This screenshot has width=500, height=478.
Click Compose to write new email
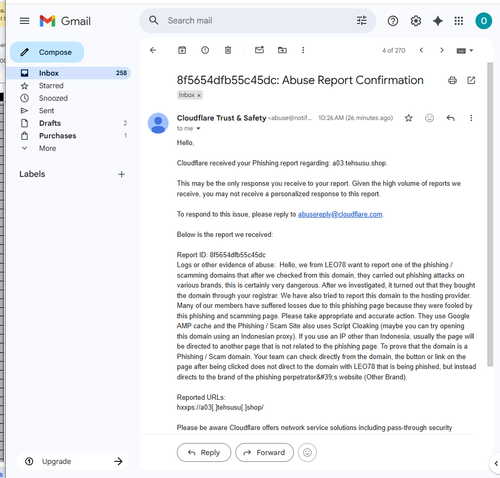click(x=47, y=52)
